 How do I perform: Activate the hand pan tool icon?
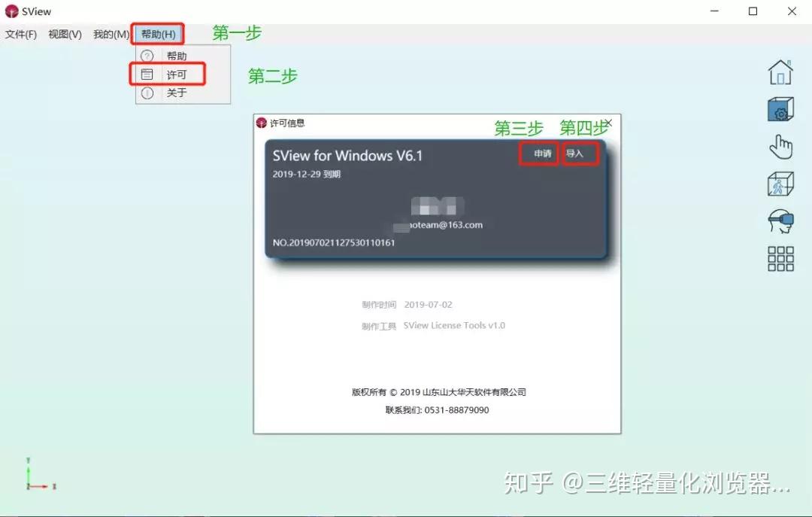780,146
